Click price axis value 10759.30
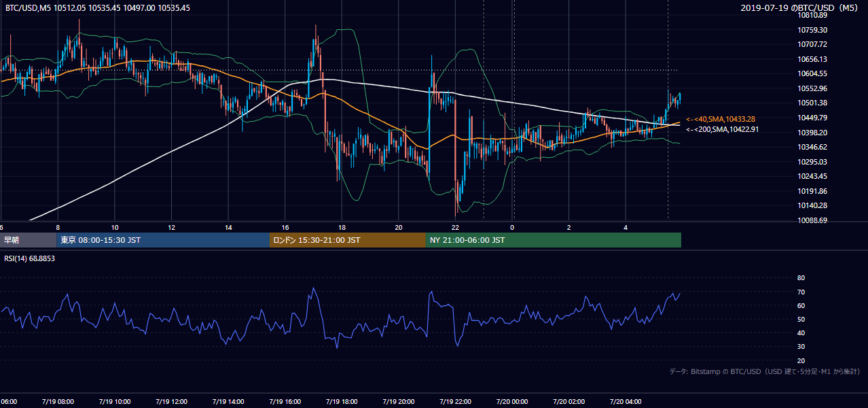 tap(812, 30)
